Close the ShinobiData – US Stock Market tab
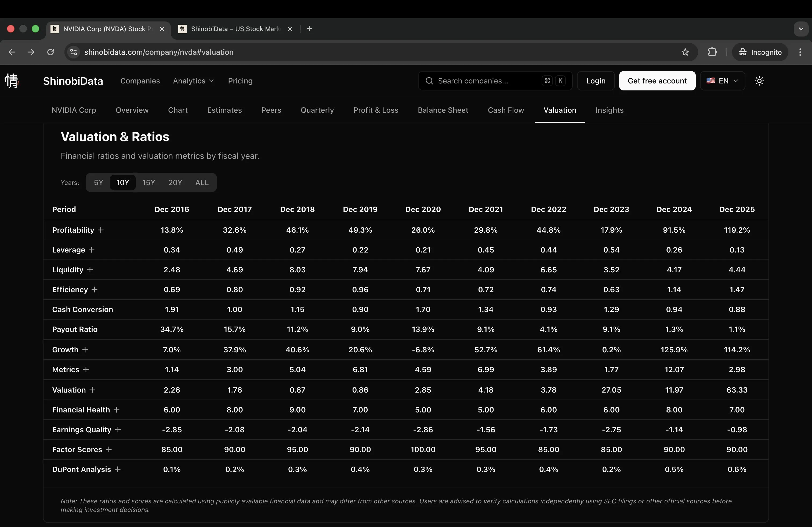Screen dimensions: 812x527 tap(290, 29)
